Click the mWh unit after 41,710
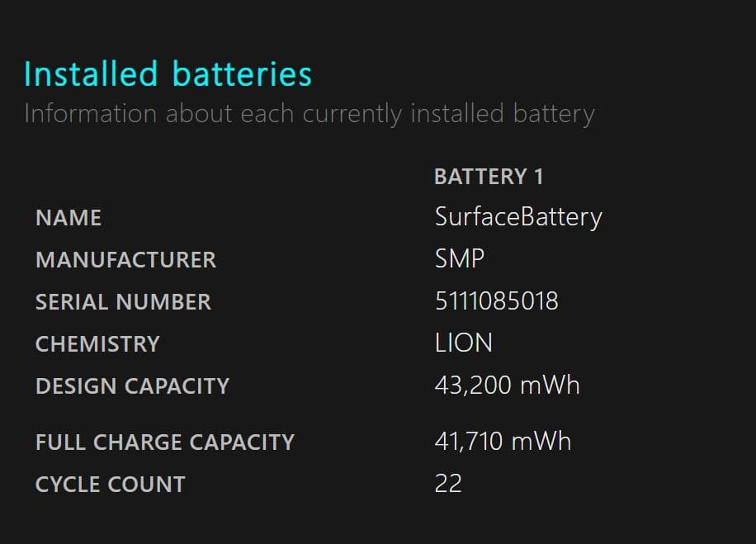This screenshot has width=756, height=544. coord(541,442)
